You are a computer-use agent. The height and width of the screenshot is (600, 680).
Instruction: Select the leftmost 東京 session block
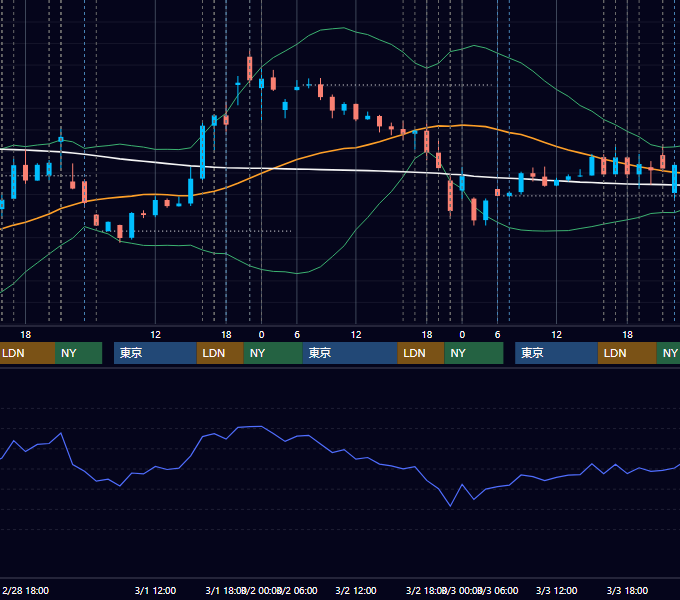pos(155,353)
